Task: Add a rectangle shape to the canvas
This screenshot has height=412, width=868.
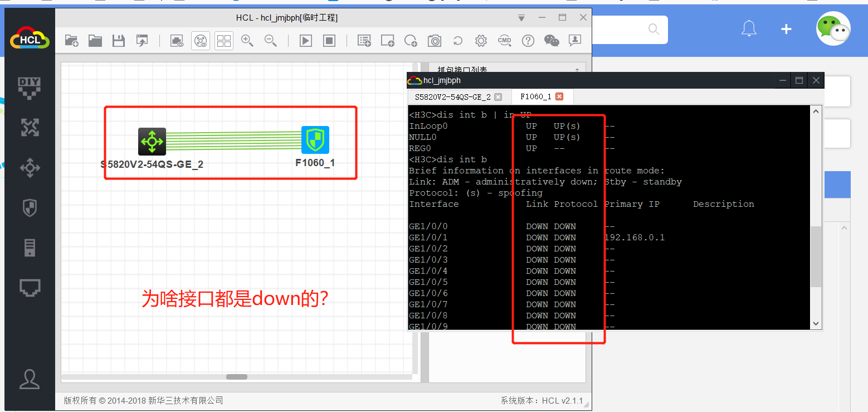Action: click(388, 40)
